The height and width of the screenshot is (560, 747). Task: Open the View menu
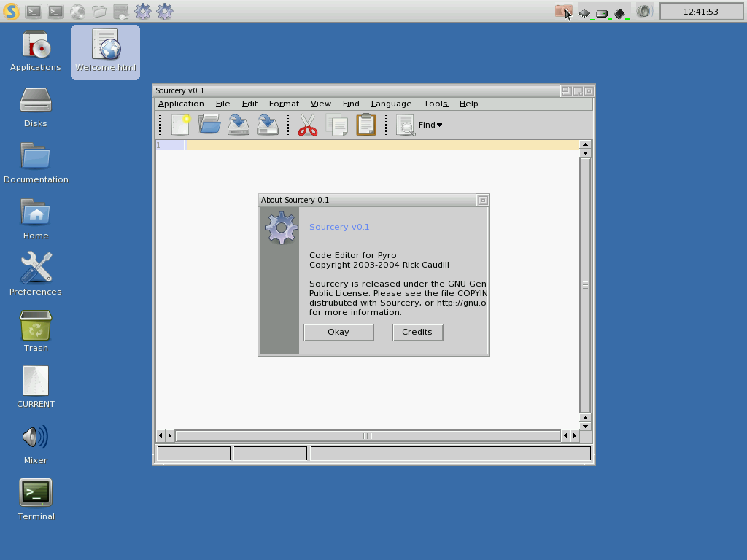point(321,104)
